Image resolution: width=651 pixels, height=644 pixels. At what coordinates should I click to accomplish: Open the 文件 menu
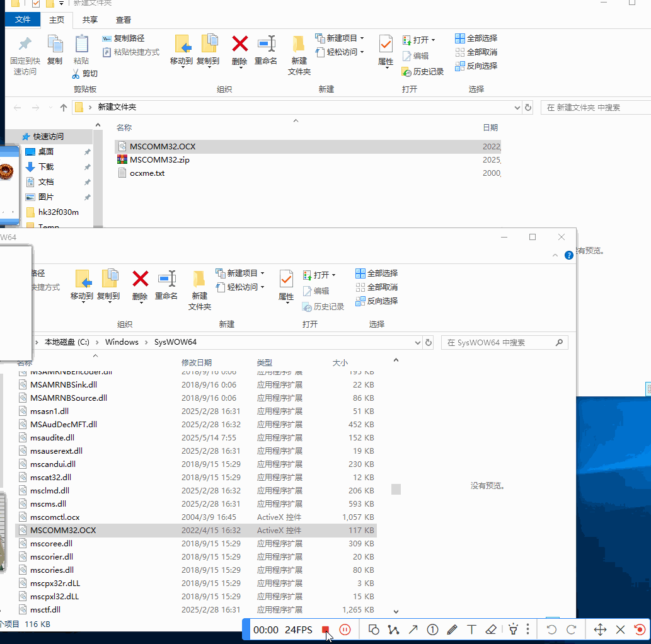(23, 20)
